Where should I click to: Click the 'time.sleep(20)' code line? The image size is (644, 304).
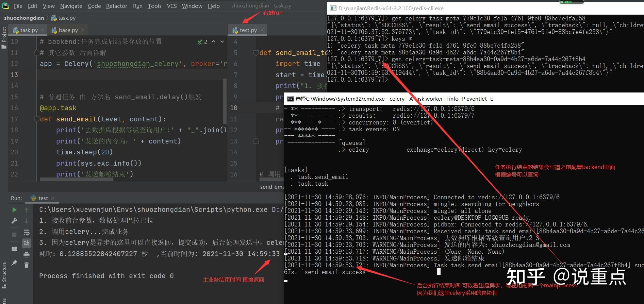(x=84, y=152)
